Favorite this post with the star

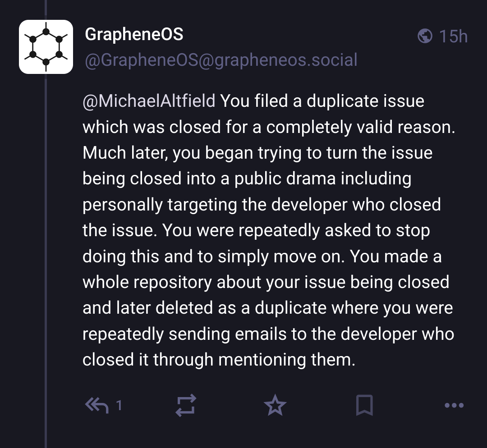click(275, 406)
